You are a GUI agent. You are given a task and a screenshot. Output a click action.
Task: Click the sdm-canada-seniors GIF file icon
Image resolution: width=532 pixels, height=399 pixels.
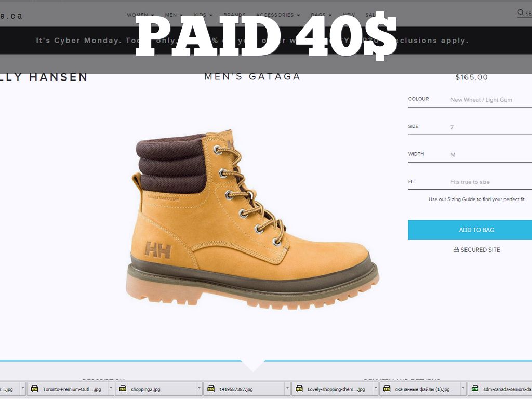click(475, 389)
